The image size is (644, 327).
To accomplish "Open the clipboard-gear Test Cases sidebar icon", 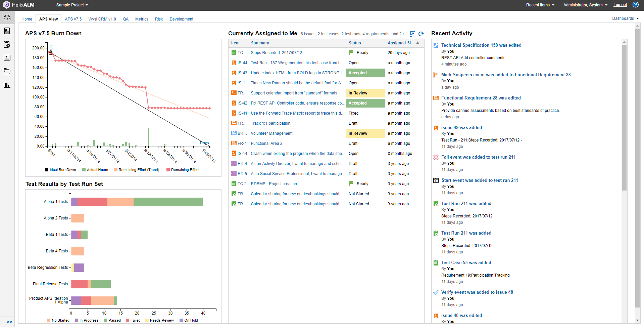I will point(7,45).
